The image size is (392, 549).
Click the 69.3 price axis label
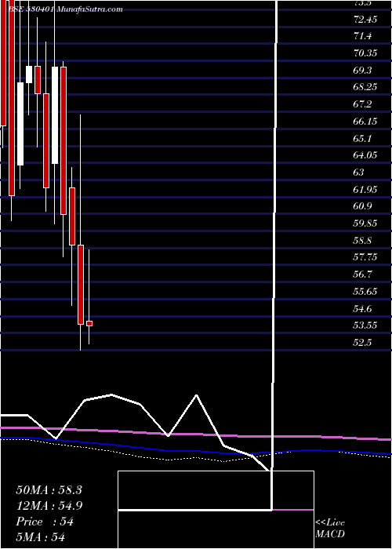[x=362, y=71]
